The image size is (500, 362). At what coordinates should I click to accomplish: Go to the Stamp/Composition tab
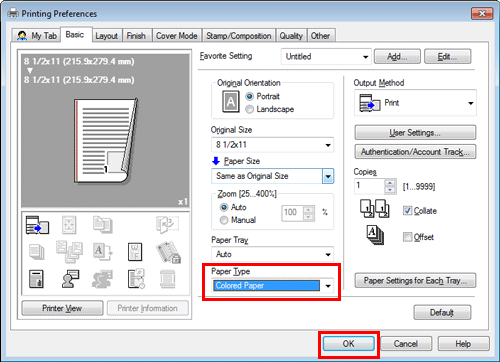[x=239, y=36]
